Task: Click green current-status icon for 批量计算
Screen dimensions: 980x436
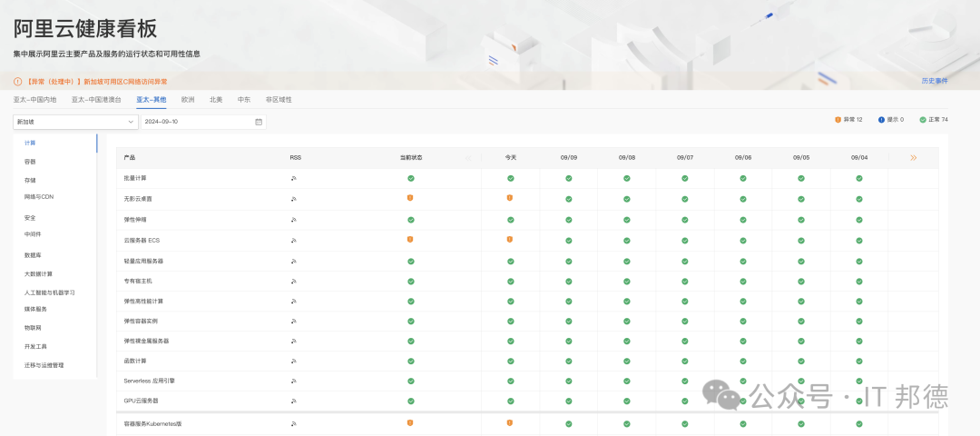Action: tap(411, 178)
